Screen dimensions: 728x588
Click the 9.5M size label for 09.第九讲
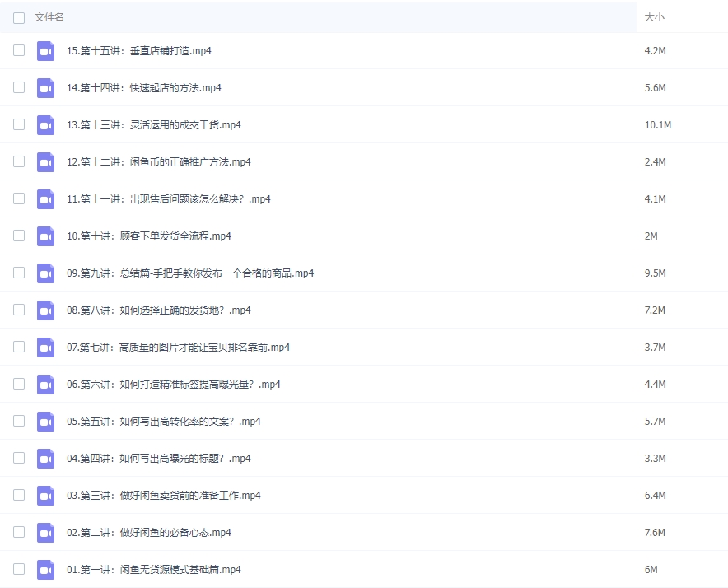(655, 273)
